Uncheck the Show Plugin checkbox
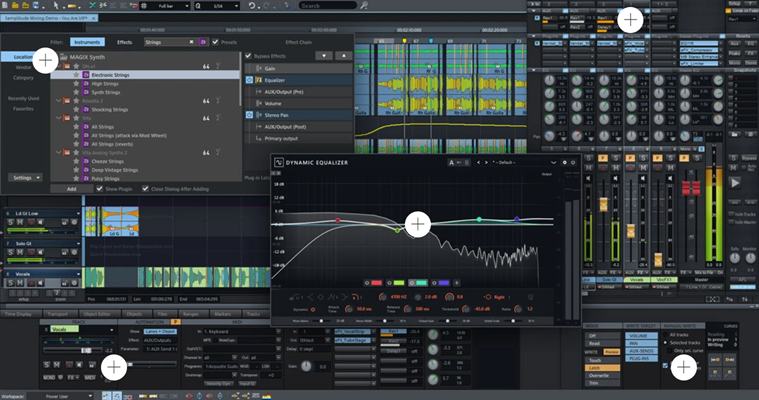Image resolution: width=759 pixels, height=400 pixels. [98, 188]
